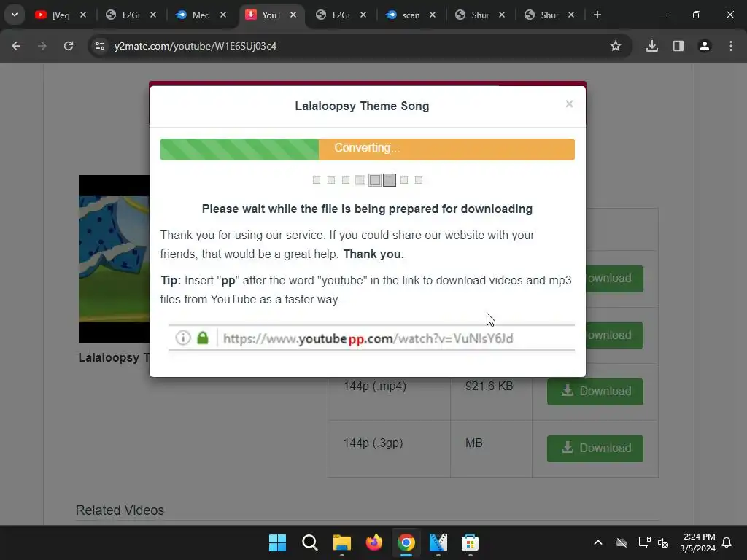Click the Lalaloopsy video thumbnail

[x=114, y=259]
